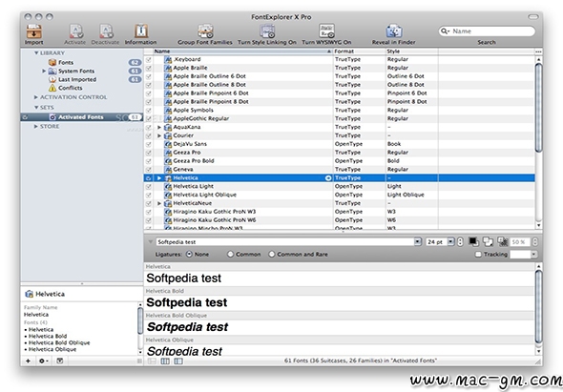This screenshot has height=392, width=563.
Task: Switch to the third view mode icon in status bar
Action: point(178,361)
